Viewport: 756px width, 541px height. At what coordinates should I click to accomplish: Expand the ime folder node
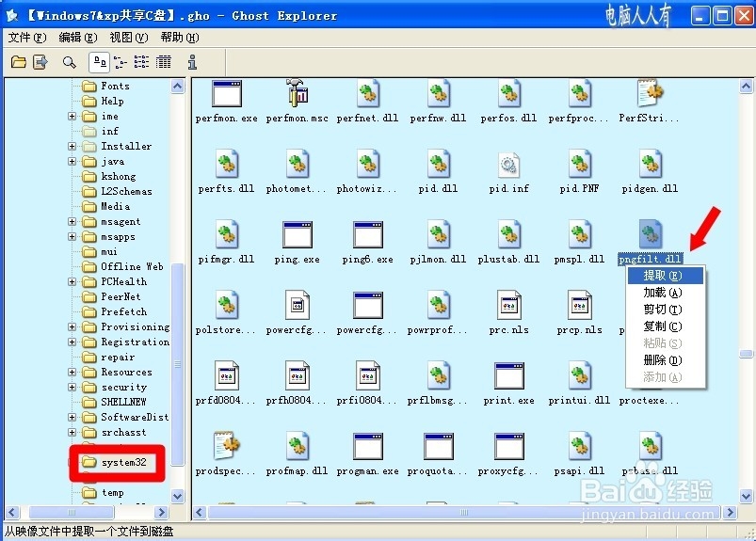72,116
